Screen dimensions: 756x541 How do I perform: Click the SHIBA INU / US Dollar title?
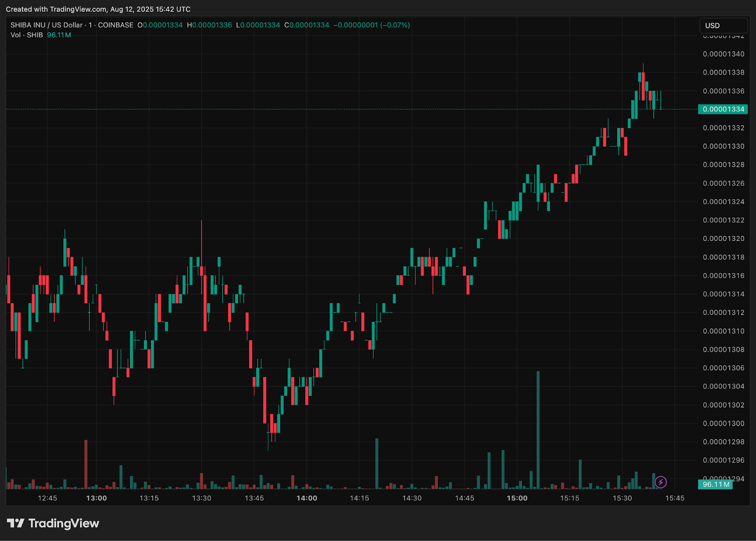[x=46, y=25]
